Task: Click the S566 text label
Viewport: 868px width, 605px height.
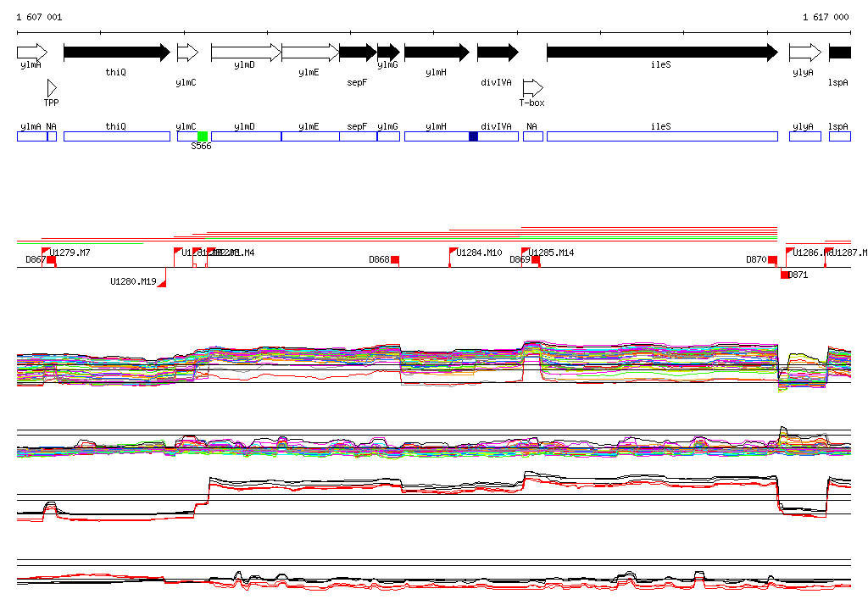Action: tap(201, 146)
